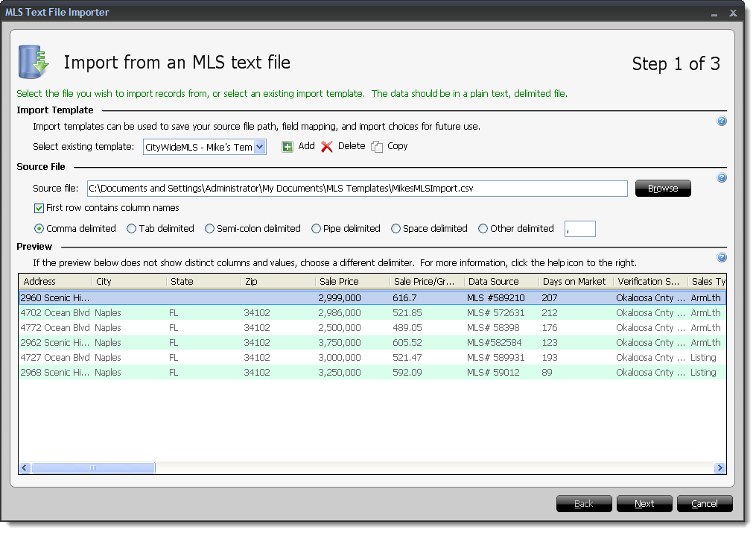
Task: Open the Preview section help icon
Action: pyautogui.click(x=721, y=257)
